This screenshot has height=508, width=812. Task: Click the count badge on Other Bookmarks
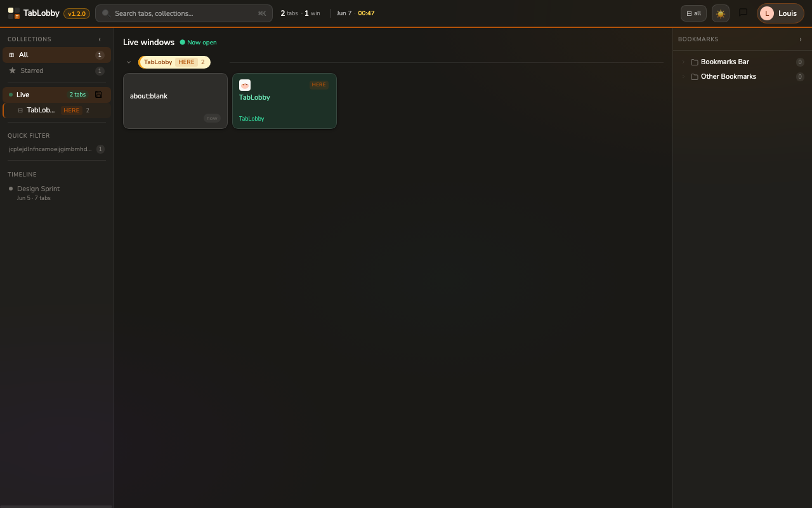pos(800,77)
